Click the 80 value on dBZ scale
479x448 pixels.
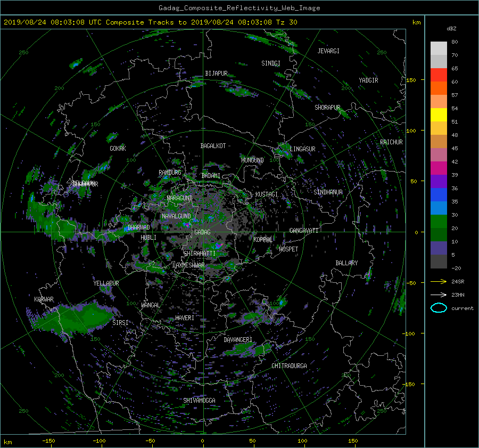pos(455,42)
